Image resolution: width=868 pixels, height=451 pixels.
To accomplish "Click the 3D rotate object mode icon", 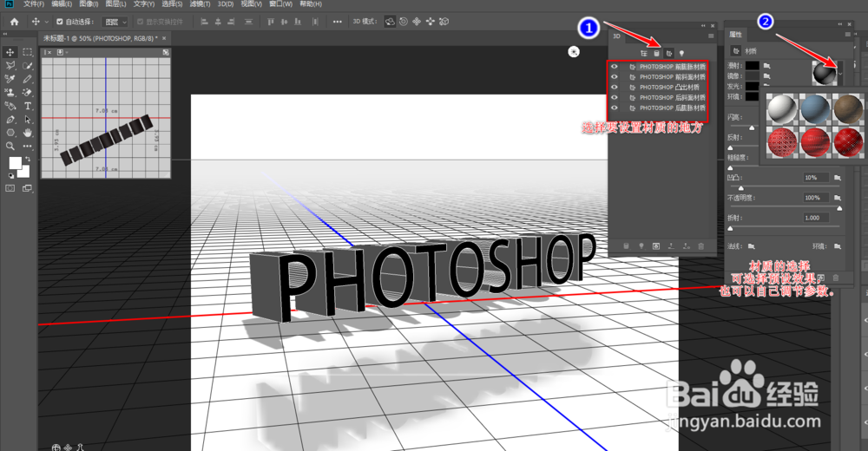I will pyautogui.click(x=391, y=22).
